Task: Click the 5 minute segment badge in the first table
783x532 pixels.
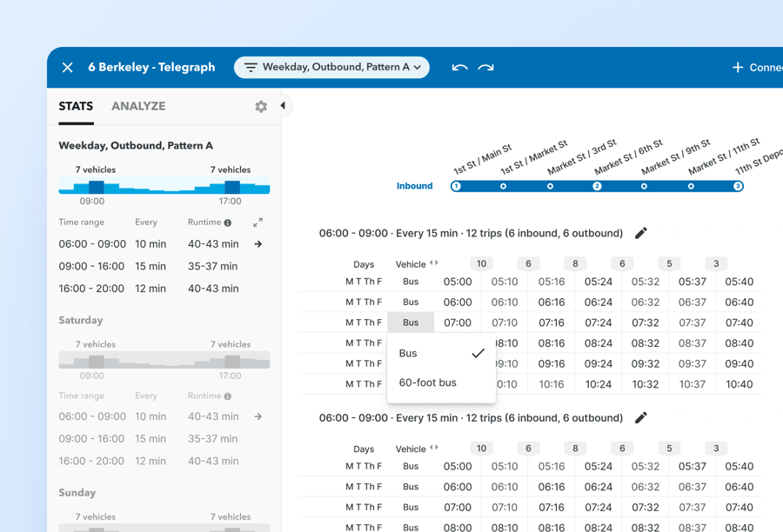Action: pyautogui.click(x=669, y=263)
